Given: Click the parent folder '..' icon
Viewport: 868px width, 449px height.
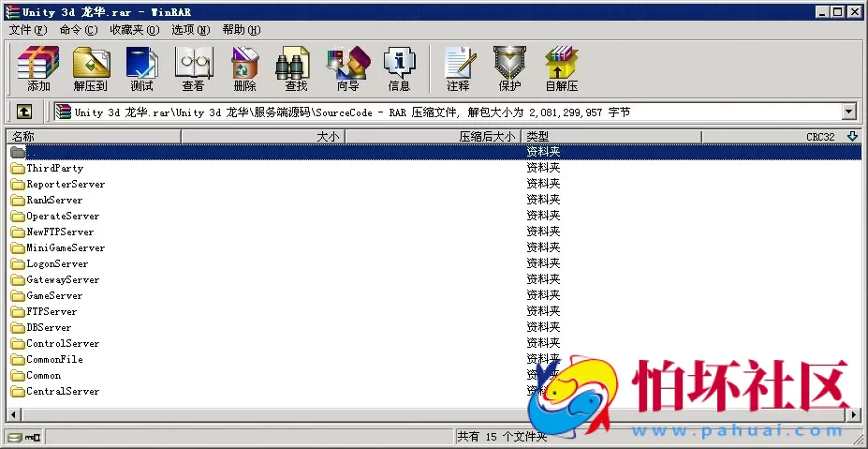Looking at the screenshot, I should 19,152.
